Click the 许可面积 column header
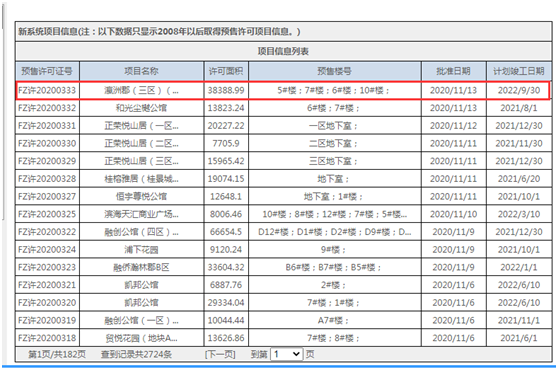558x370 pixels. click(x=226, y=71)
